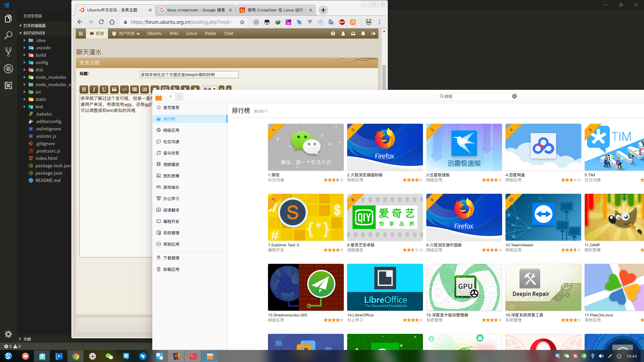
Task: Click Adblock Plus extension icon in Chrome
Action: (342, 22)
